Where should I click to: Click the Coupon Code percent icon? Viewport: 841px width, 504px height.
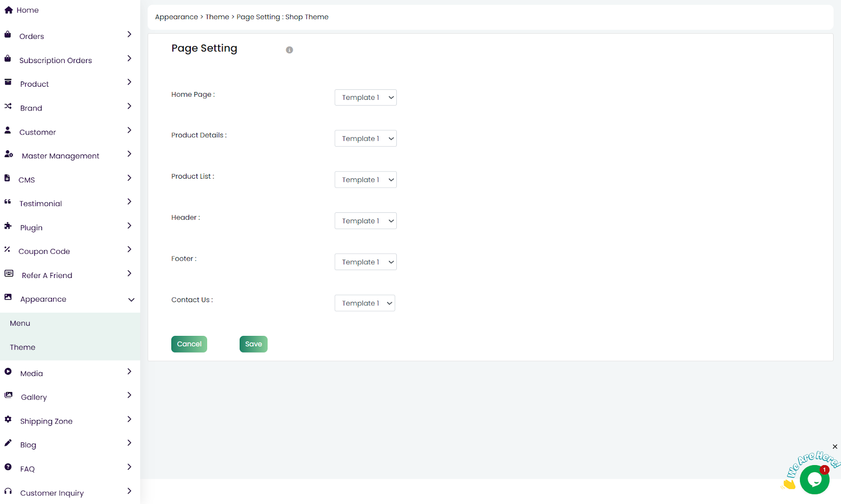[7, 250]
